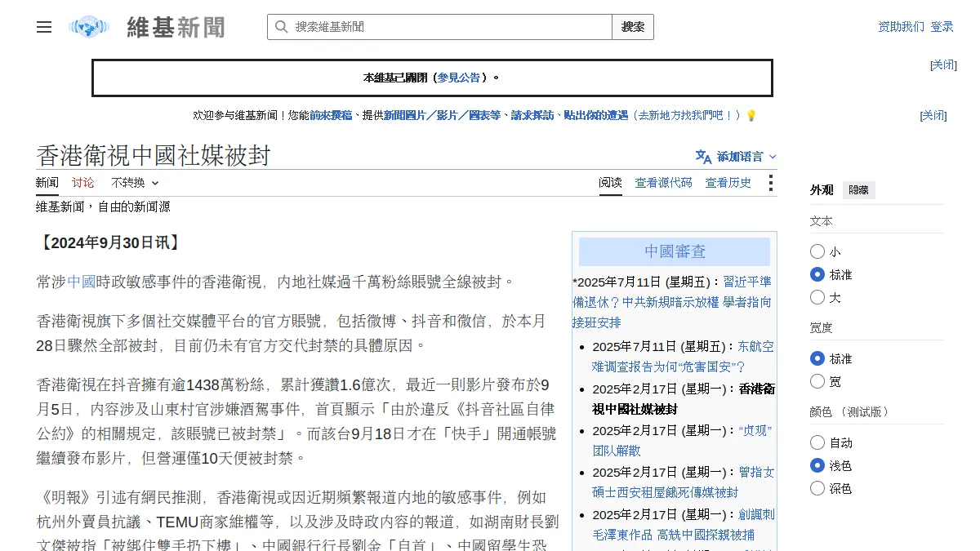Screen dimensions: 980x551
Task: Click the magnifier icon in search box
Action: 281,27
